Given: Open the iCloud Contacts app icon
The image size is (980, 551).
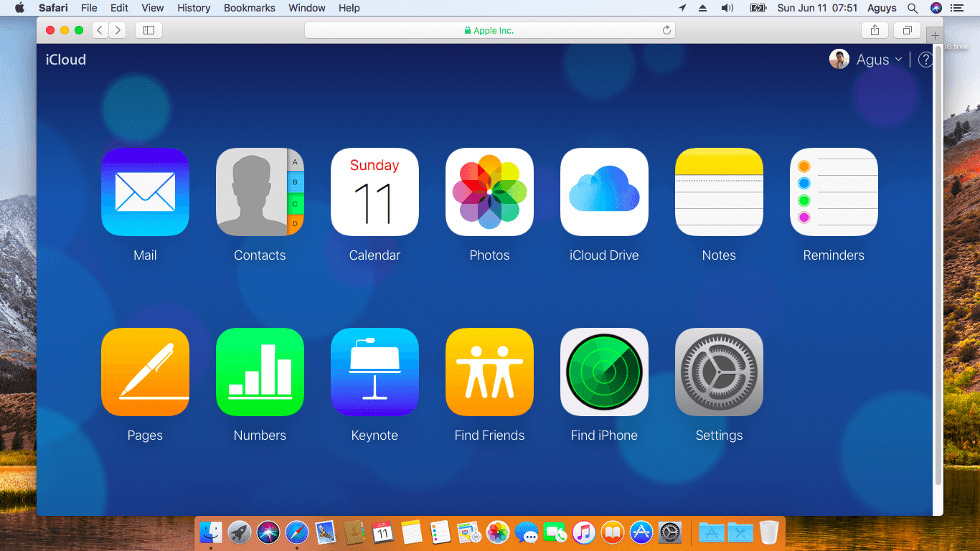Looking at the screenshot, I should click(260, 192).
